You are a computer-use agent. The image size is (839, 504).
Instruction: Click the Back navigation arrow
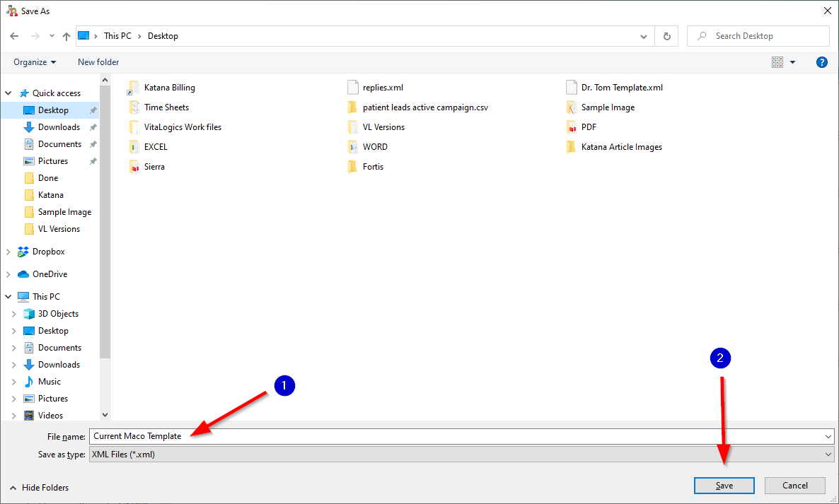point(14,36)
